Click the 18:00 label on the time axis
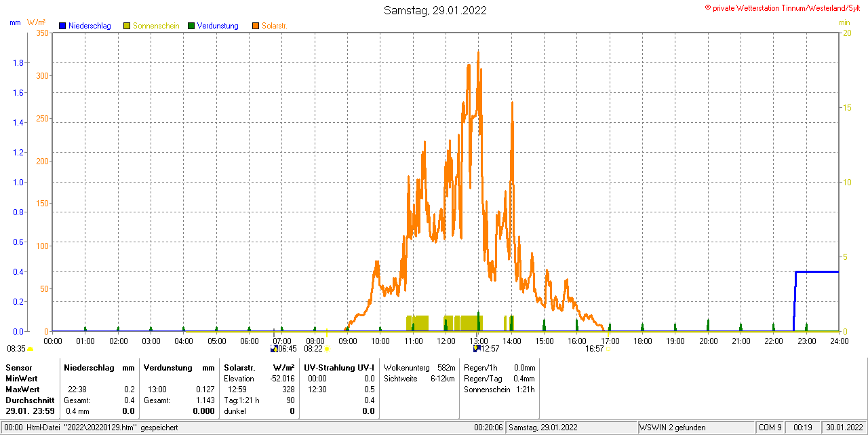This screenshot has height=435, width=868. [643, 341]
